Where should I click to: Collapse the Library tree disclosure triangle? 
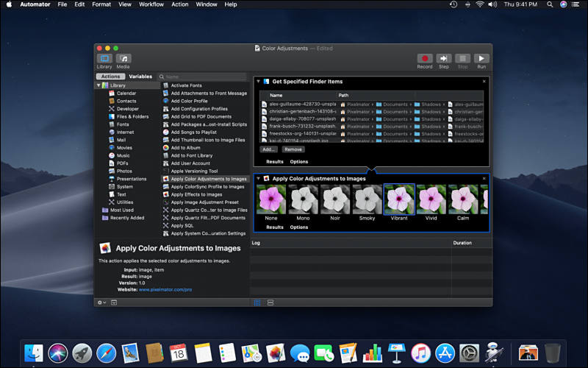pos(98,85)
